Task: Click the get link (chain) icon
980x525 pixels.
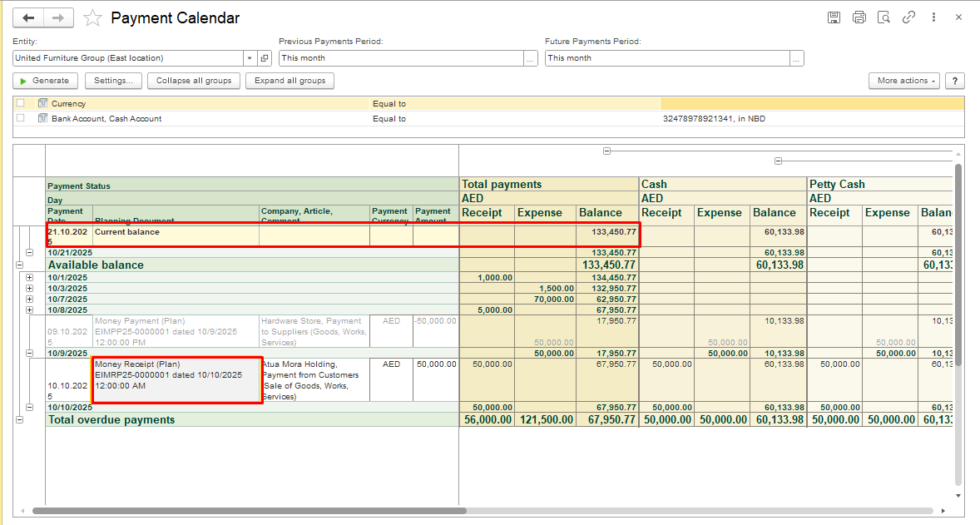Action: pos(908,17)
